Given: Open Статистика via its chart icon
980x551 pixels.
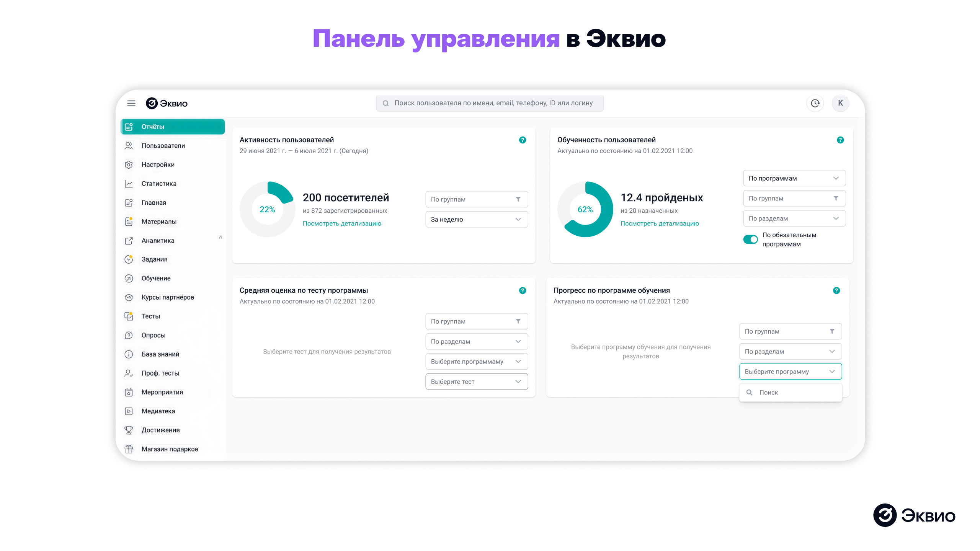Looking at the screenshot, I should click(129, 184).
